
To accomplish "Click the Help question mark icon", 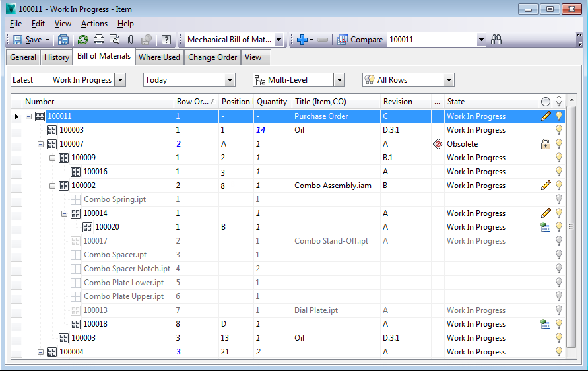I will coord(166,40).
